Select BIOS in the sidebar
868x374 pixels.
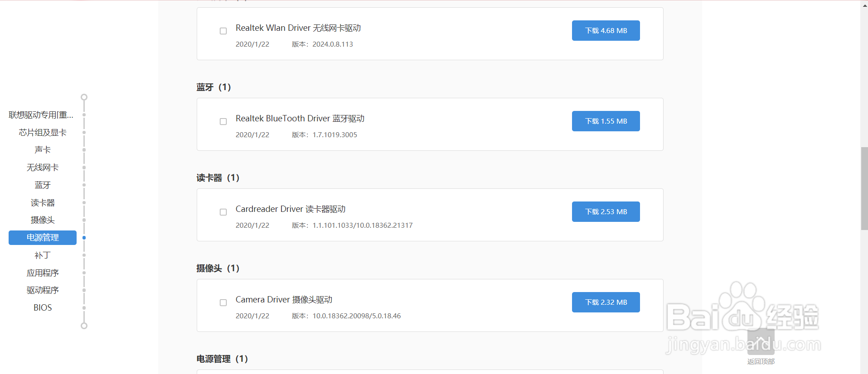click(43, 308)
